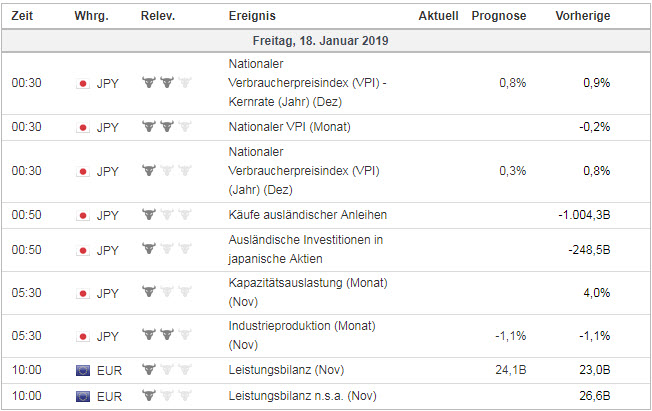The height and width of the screenshot is (411, 652).
Task: Click EUR flag in the Leistungsbilanz n.s.a. row
Action: [x=83, y=397]
